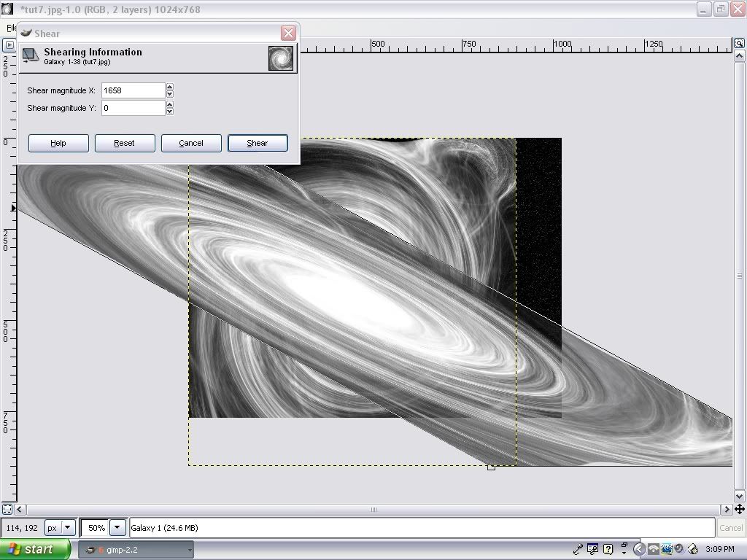Image resolution: width=747 pixels, height=560 pixels.
Task: Click the vertical scrollbar thumb
Action: click(740, 276)
